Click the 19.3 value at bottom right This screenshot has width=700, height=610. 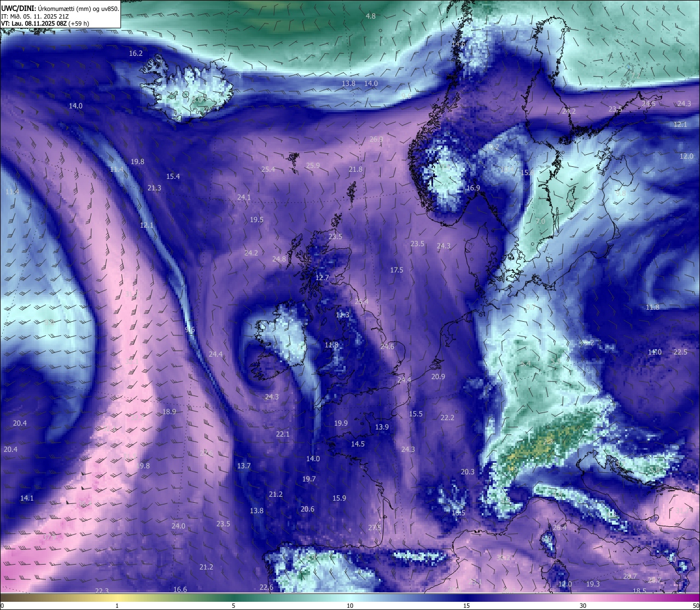(x=593, y=584)
